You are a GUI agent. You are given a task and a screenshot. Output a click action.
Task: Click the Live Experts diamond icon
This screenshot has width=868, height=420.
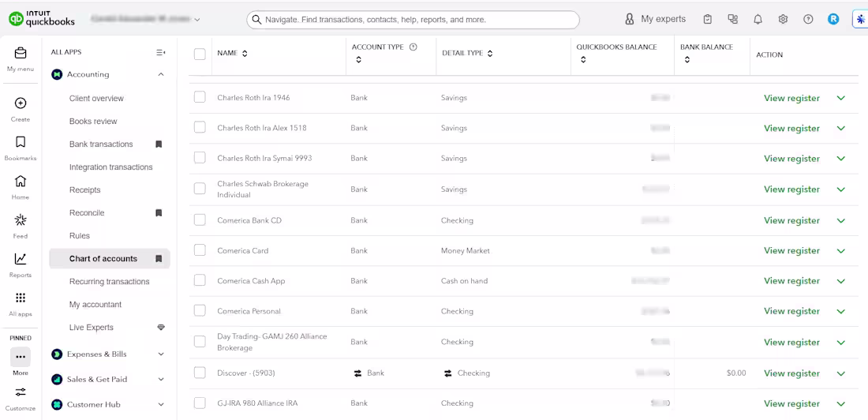[x=161, y=328]
